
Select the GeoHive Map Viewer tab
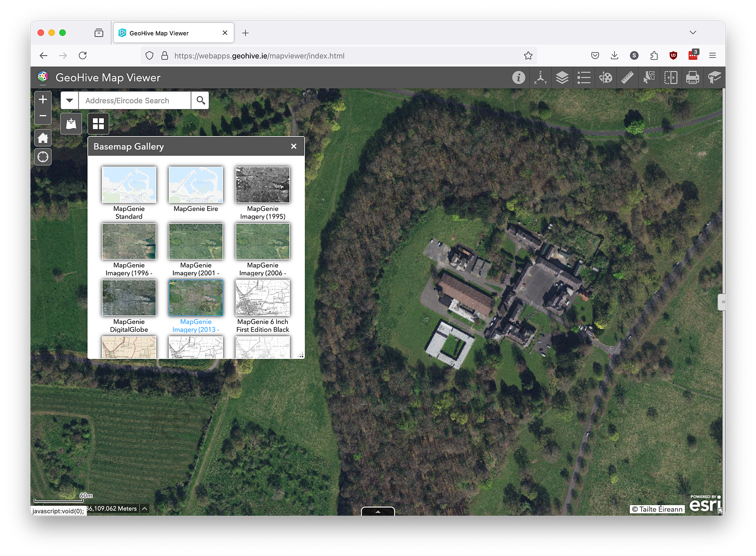click(x=173, y=33)
